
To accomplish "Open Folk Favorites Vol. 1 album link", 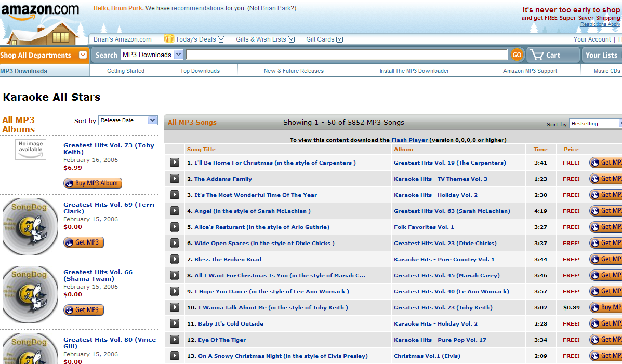I will (424, 227).
